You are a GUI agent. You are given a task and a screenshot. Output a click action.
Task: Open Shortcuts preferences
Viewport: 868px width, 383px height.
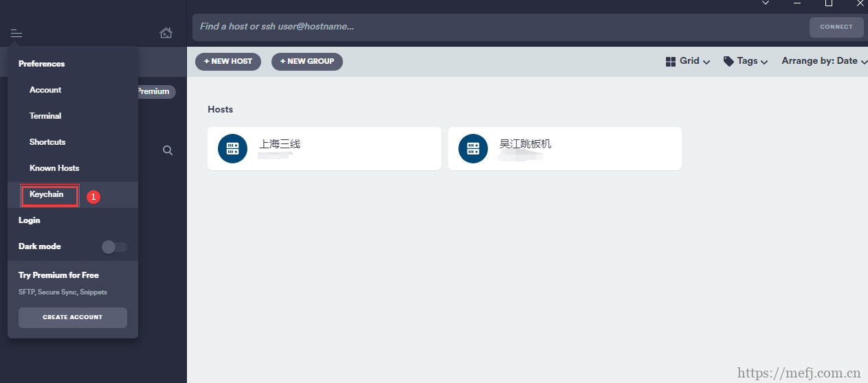coord(47,142)
